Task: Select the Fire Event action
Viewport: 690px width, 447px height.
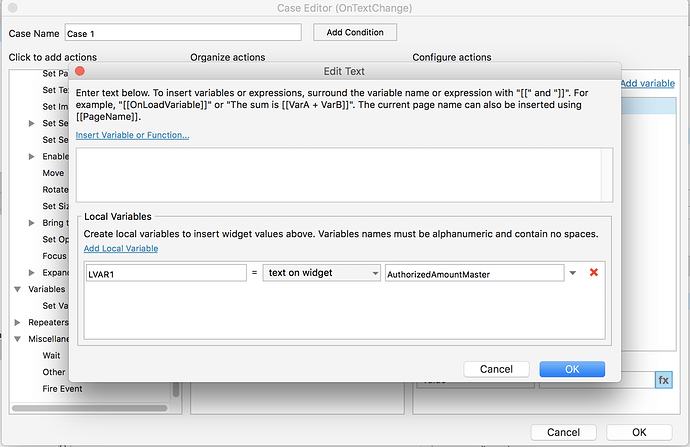Action: pyautogui.click(x=61, y=388)
